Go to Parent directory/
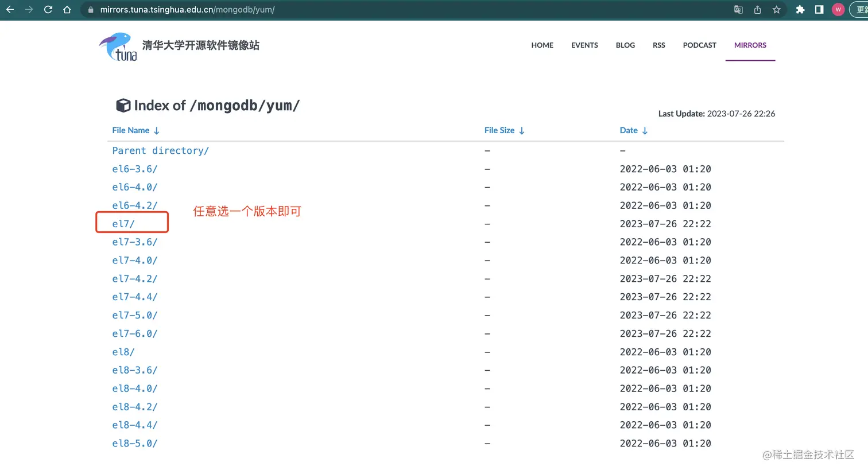Screen dimensions: 868x474 point(161,151)
